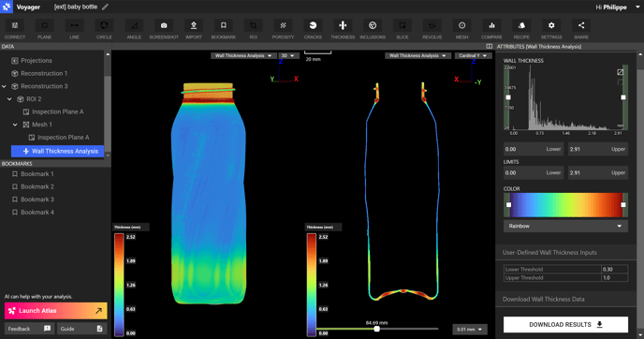Click the Feedback button
The height and width of the screenshot is (339, 644).
(x=30, y=329)
